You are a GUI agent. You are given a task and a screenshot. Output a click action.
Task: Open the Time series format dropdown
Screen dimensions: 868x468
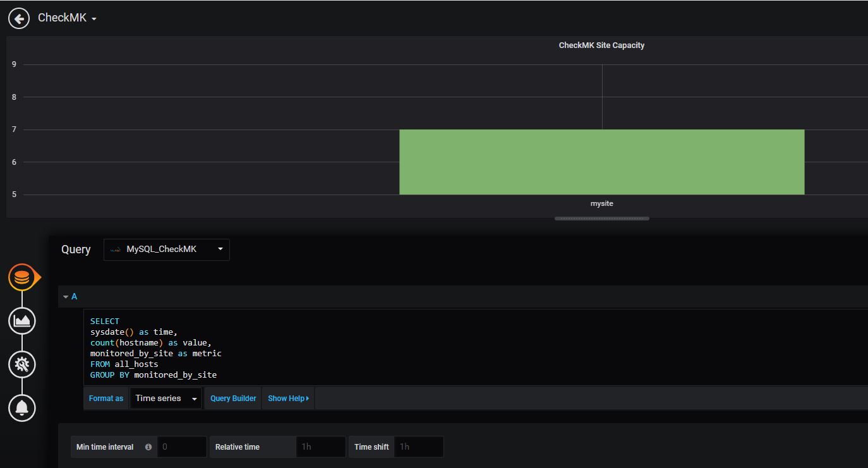[x=166, y=399]
